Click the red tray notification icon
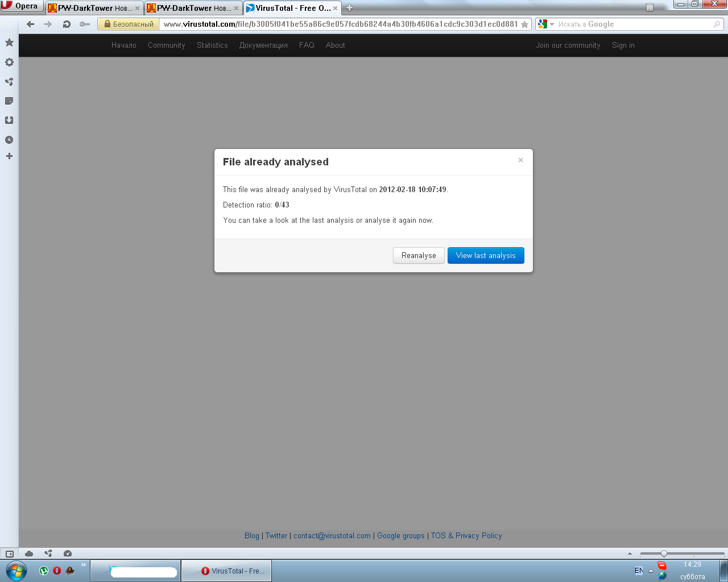The height and width of the screenshot is (582, 728). pos(662,566)
